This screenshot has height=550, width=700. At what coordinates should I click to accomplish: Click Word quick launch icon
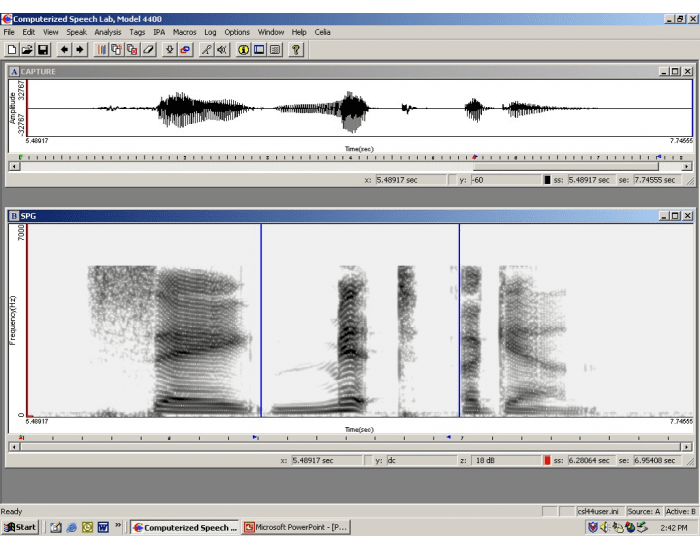103,527
